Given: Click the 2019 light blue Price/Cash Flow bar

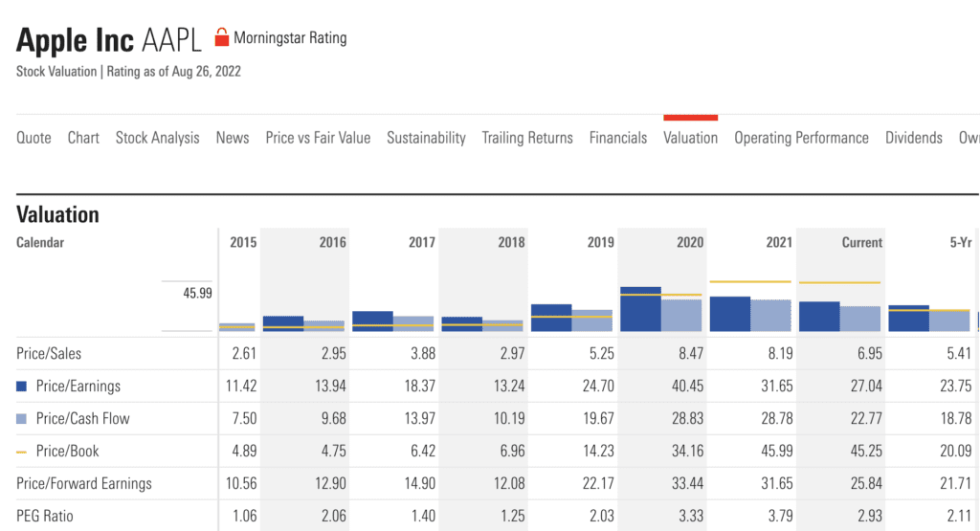Looking at the screenshot, I should coord(591,321).
